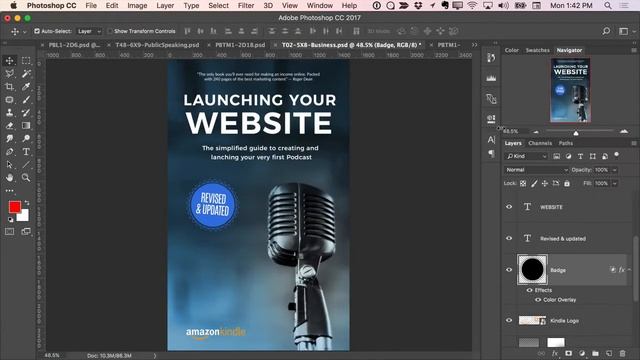The width and height of the screenshot is (640, 360).
Task: Switch to the Paths tab
Action: click(565, 143)
